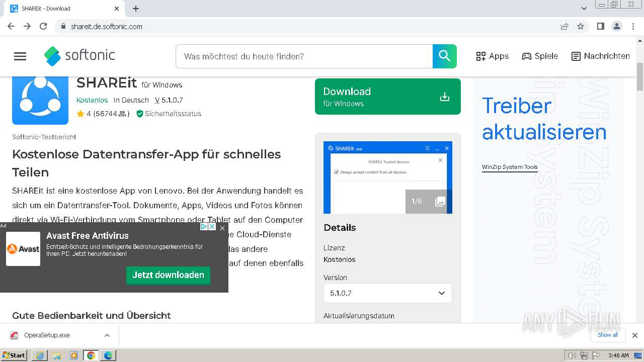Click the AdChoices info icon on Avast ad
Viewport: 644px width, 362px height.
(204, 227)
